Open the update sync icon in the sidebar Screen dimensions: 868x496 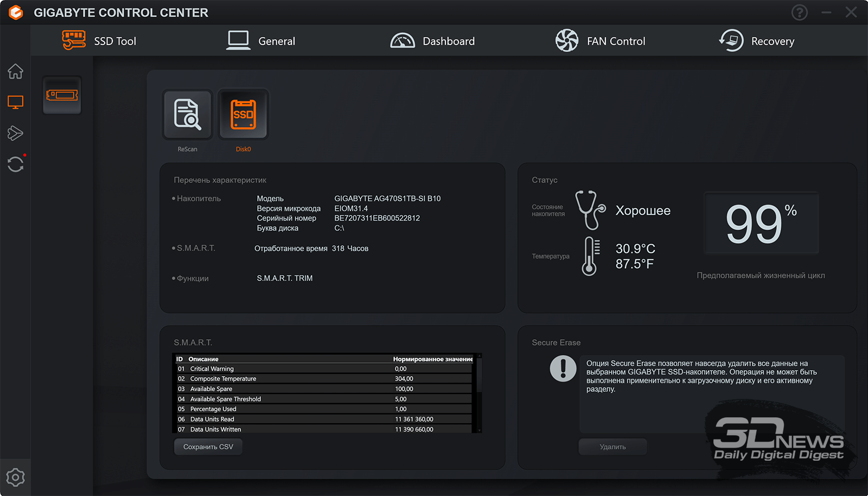pyautogui.click(x=15, y=164)
